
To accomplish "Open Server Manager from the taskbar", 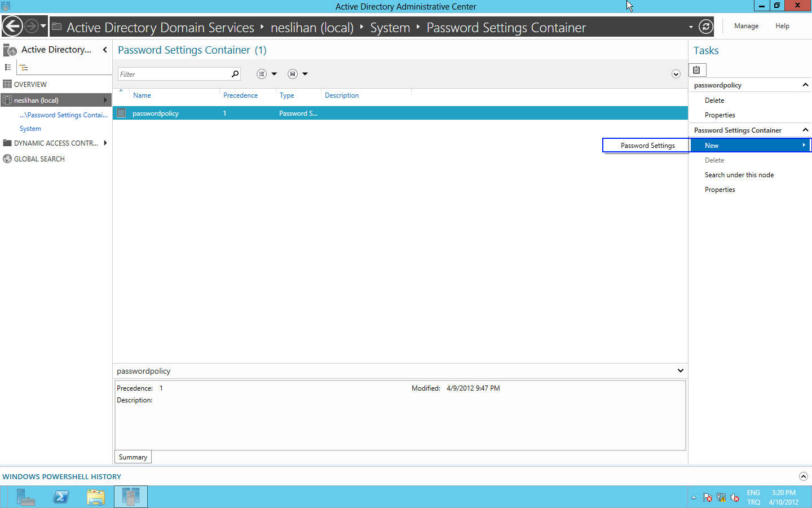I will coord(25,497).
